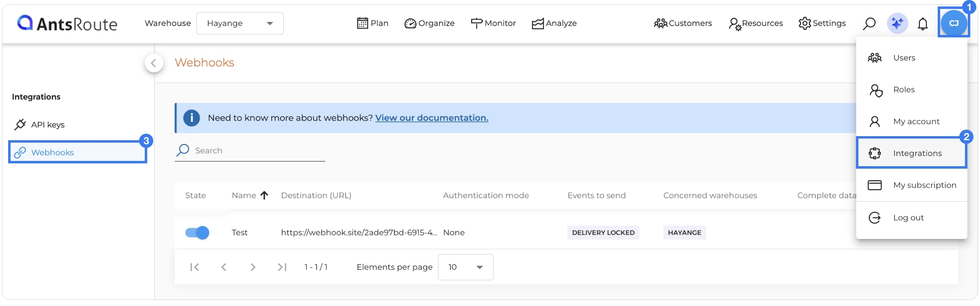This screenshot has height=306, width=980.
Task: Open the Warehouse Hayange dropdown
Action: tap(240, 23)
